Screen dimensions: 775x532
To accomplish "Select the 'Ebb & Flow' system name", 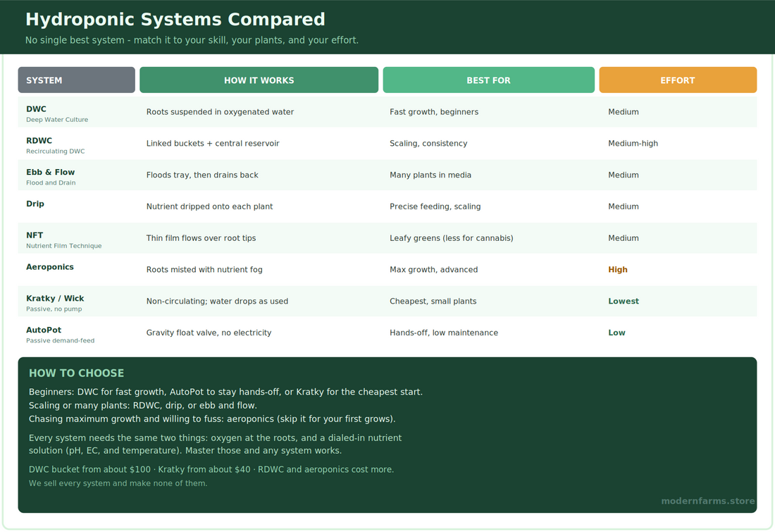I will tap(51, 172).
